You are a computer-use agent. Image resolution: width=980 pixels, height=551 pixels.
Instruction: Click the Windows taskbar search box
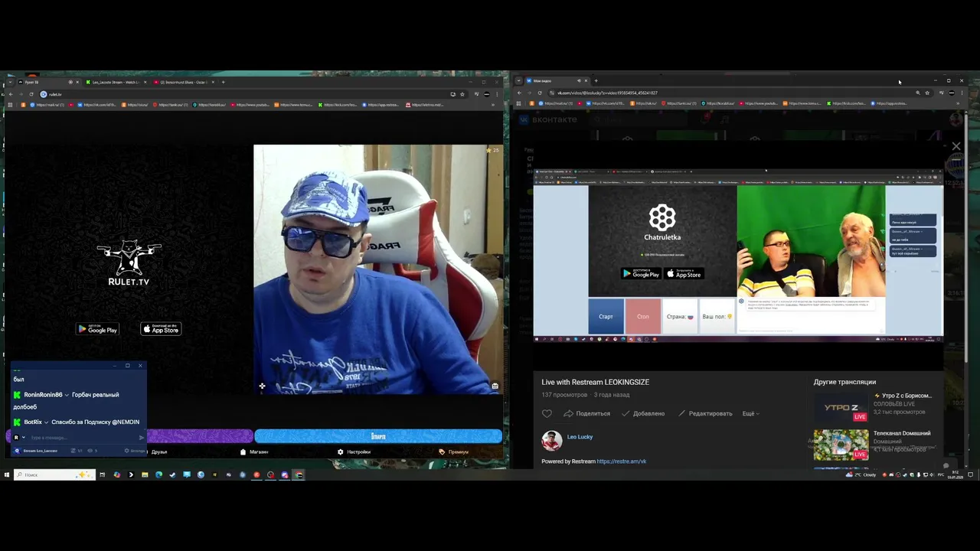tap(54, 474)
